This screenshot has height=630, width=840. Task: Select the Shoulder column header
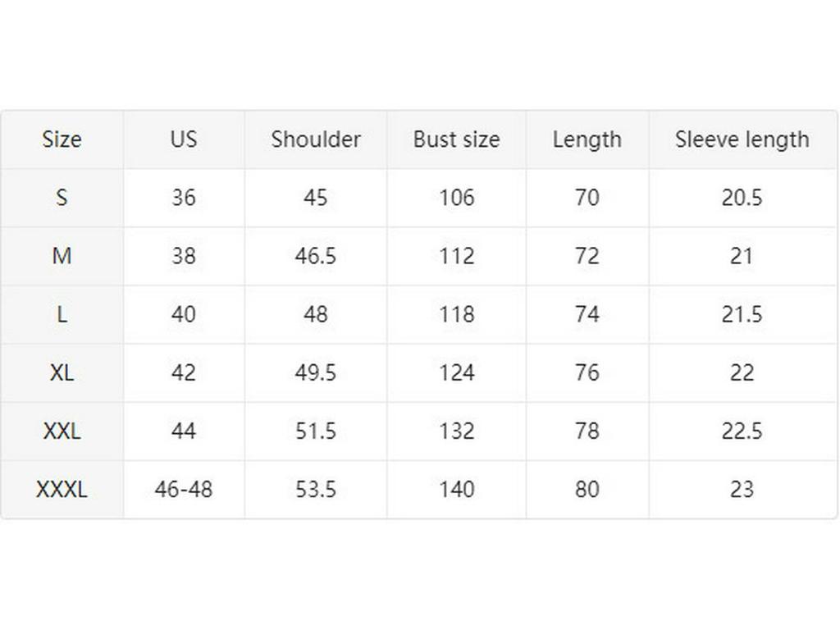coord(316,139)
